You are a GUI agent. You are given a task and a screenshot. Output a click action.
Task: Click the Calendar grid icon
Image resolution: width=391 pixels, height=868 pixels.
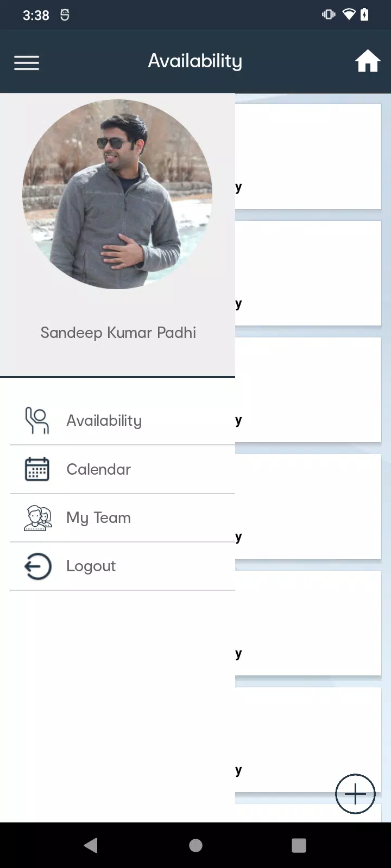[x=37, y=469]
